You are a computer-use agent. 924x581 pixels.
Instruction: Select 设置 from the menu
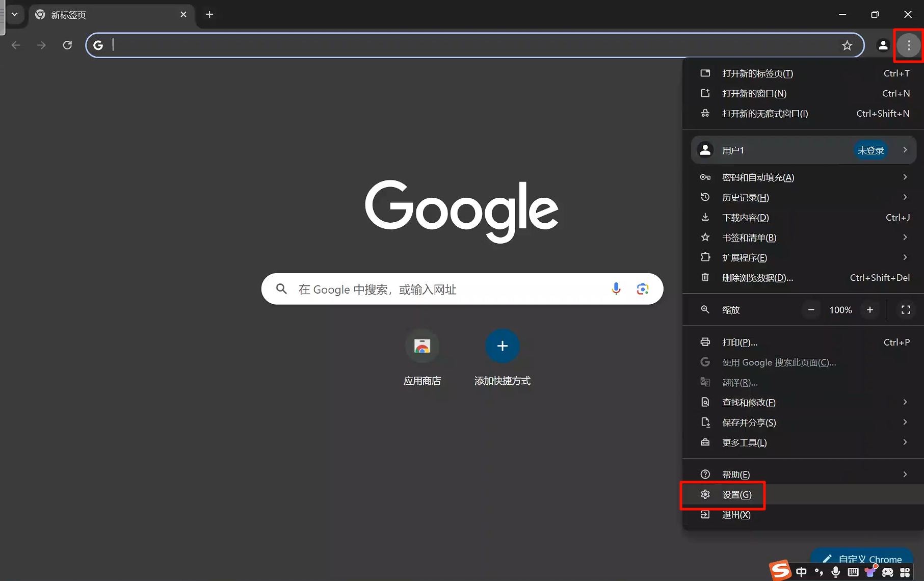pos(736,495)
